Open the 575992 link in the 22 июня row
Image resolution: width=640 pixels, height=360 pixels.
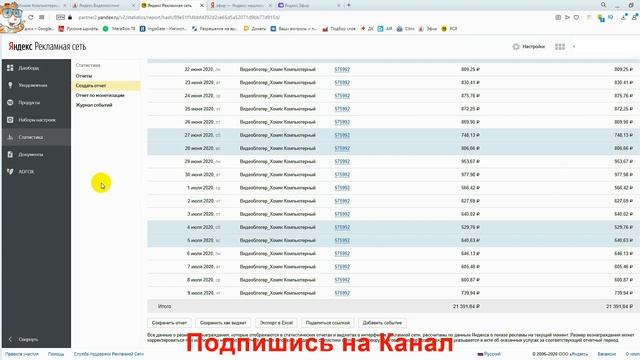point(342,69)
